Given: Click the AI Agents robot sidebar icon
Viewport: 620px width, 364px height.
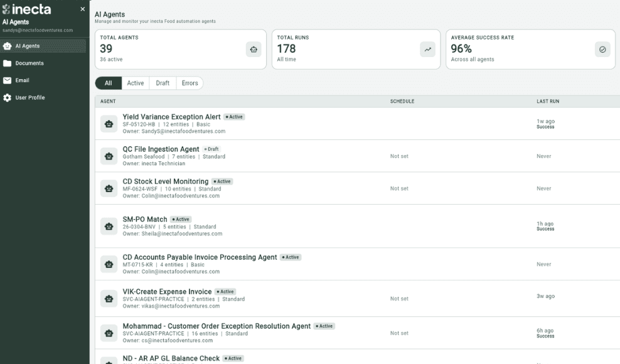Looking at the screenshot, I should click(x=7, y=46).
